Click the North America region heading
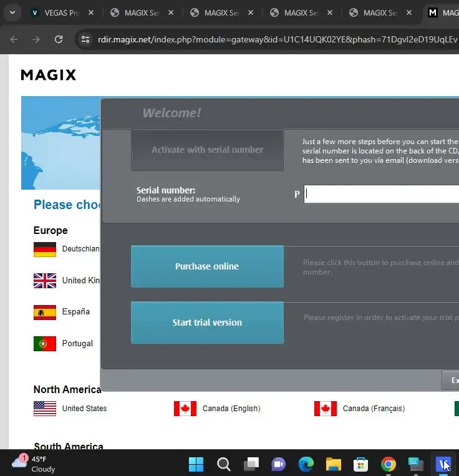459x476 pixels. click(x=67, y=389)
